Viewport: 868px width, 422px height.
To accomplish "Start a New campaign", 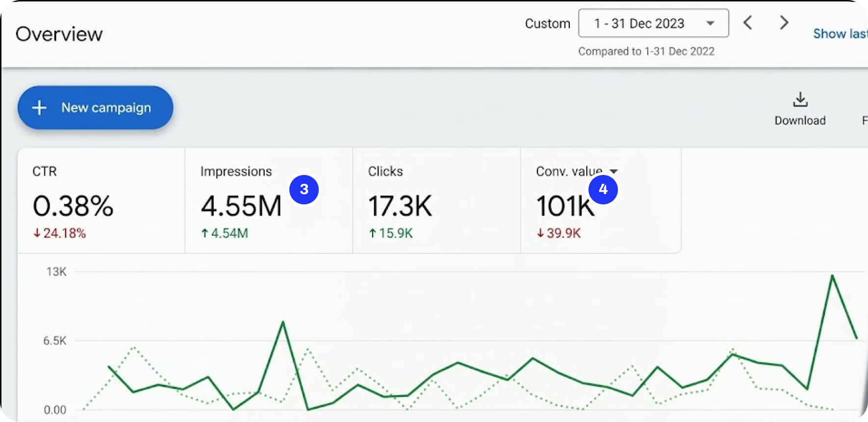I will point(96,108).
